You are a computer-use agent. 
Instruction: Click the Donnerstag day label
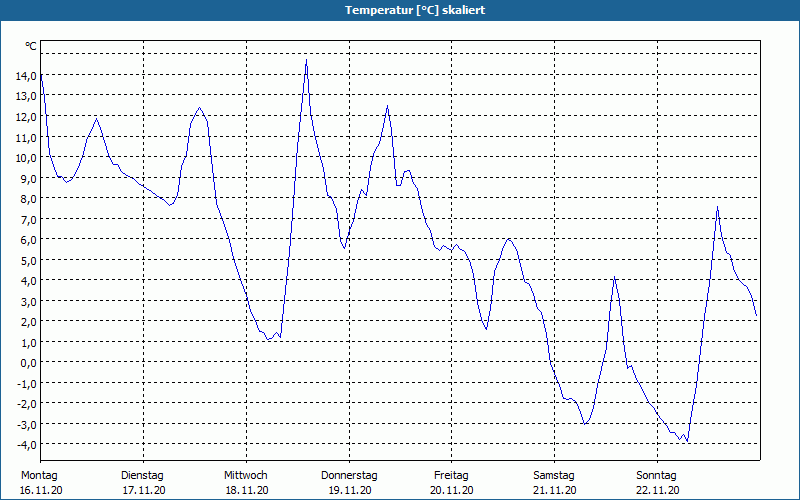pyautogui.click(x=349, y=476)
